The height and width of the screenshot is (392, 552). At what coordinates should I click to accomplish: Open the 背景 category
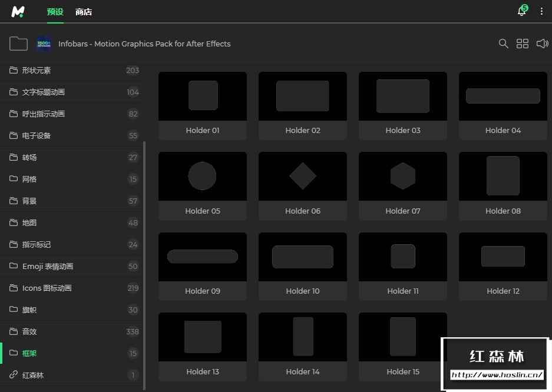pyautogui.click(x=71, y=201)
